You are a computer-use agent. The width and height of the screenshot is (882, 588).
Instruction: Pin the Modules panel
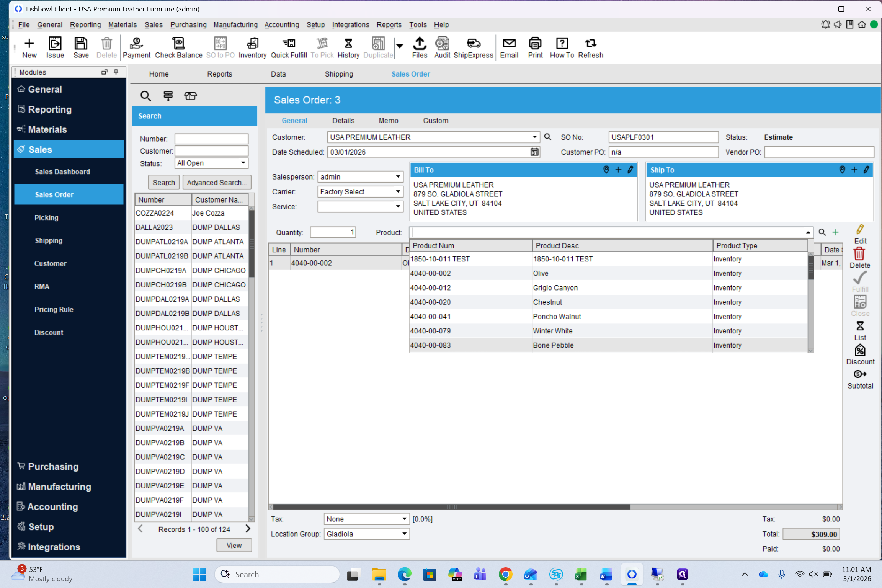116,72
